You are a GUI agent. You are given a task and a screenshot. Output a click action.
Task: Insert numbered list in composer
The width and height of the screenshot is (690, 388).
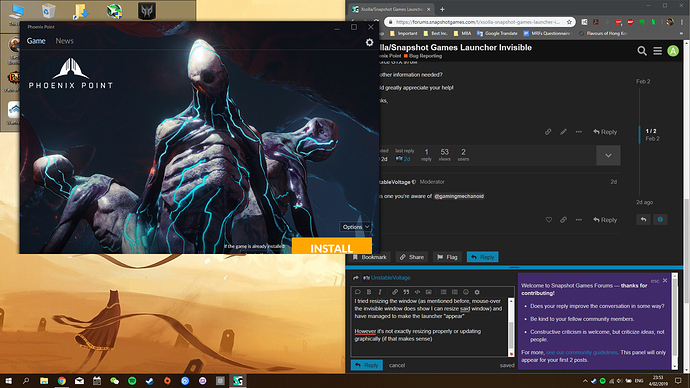tap(455, 292)
